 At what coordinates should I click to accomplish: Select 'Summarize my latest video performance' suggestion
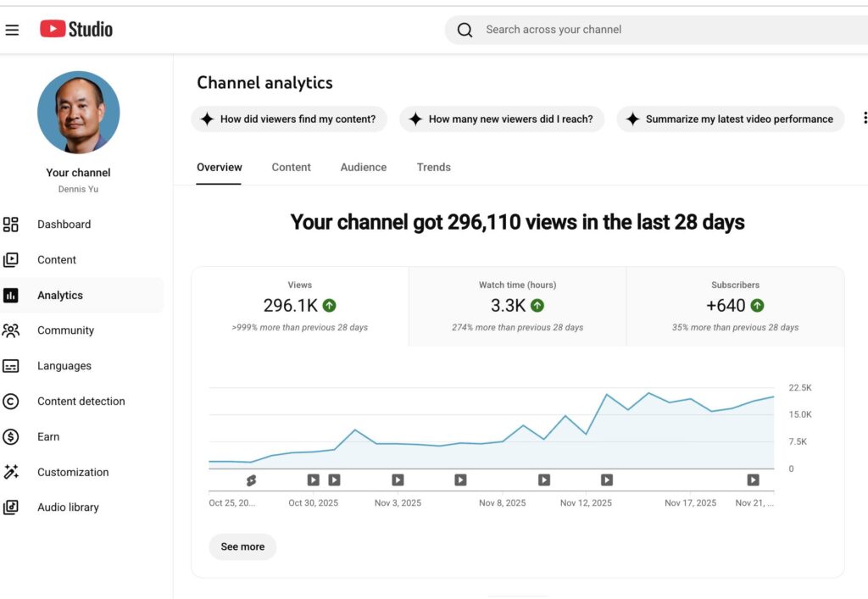point(731,119)
